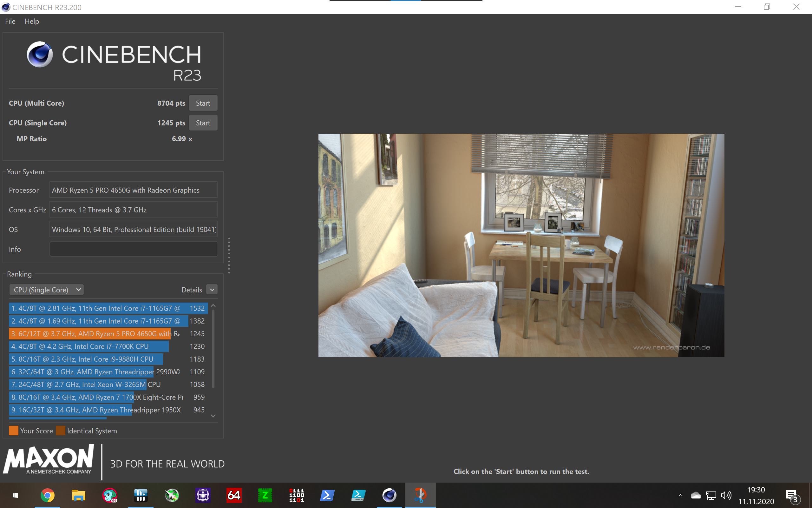Open the volume control tray icon
812x508 pixels.
(x=726, y=495)
